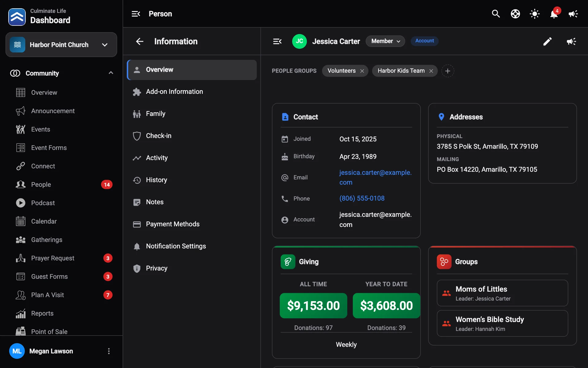The width and height of the screenshot is (588, 368).
Task: Click Jessica Carter's JC avatar
Action: click(x=300, y=41)
